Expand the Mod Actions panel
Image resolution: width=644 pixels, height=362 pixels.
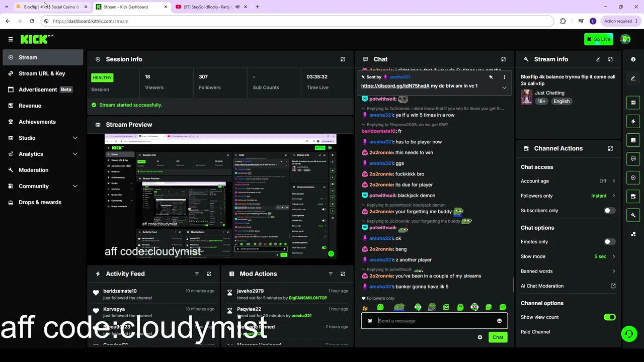343,274
